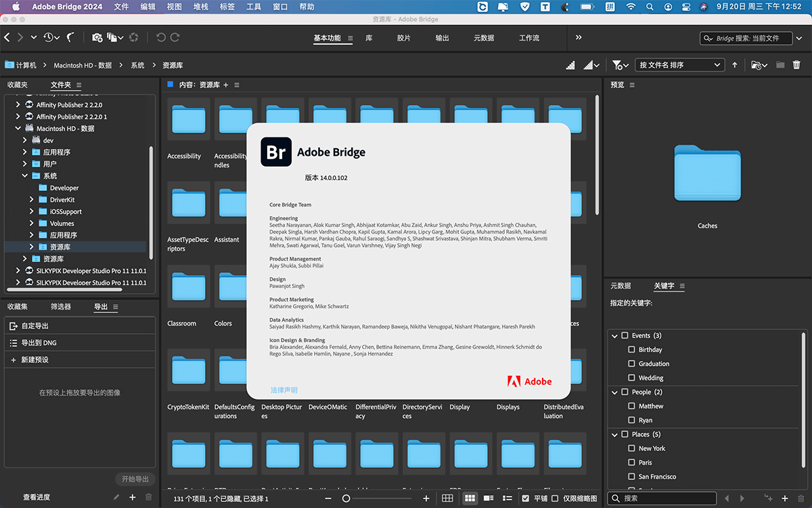Open the 筛选器 filter tab
The width and height of the screenshot is (812, 508).
point(61,307)
